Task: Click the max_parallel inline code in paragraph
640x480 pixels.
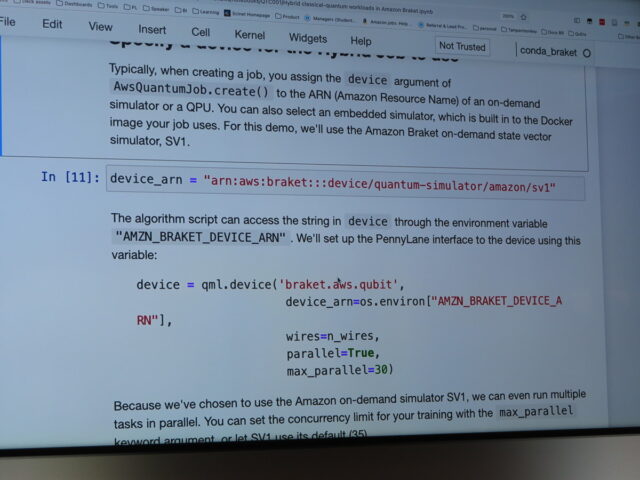Action: [536, 411]
